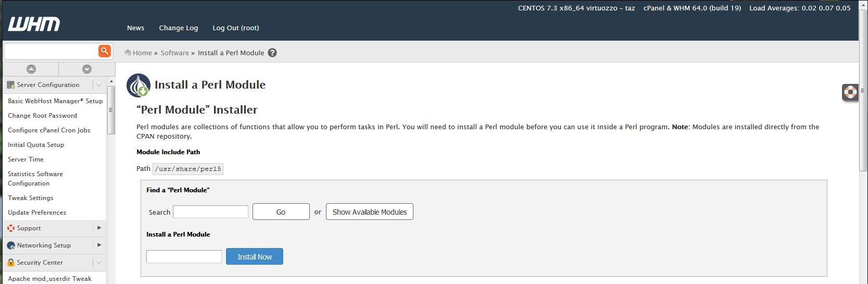Viewport: 868px width, 284px height.
Task: Click Log Out (root)
Action: (x=235, y=28)
